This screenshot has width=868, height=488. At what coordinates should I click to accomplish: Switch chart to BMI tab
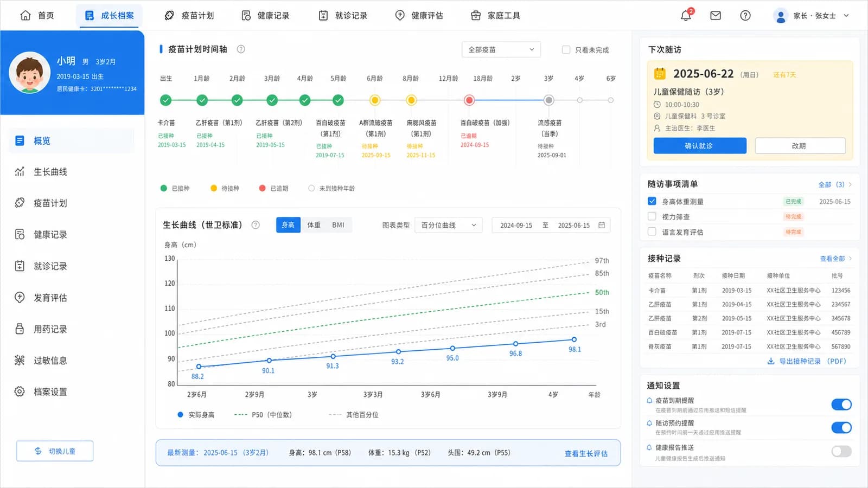[338, 224]
